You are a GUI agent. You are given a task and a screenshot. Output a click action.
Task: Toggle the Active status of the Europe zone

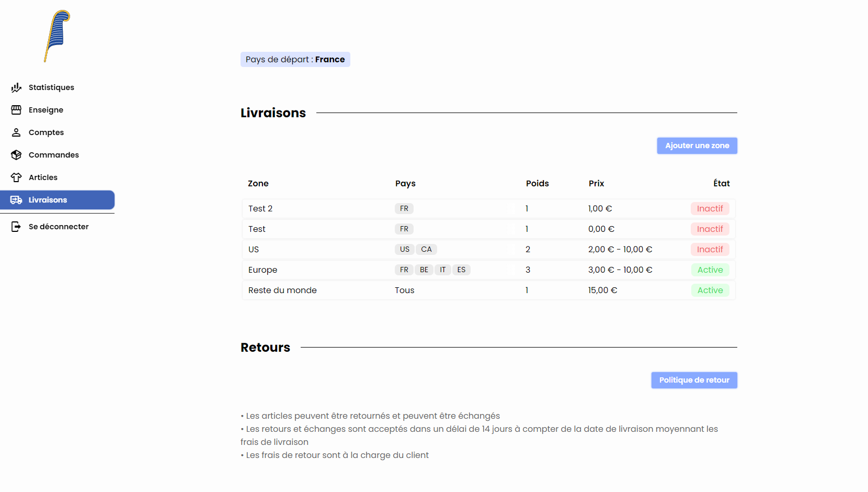tap(710, 270)
